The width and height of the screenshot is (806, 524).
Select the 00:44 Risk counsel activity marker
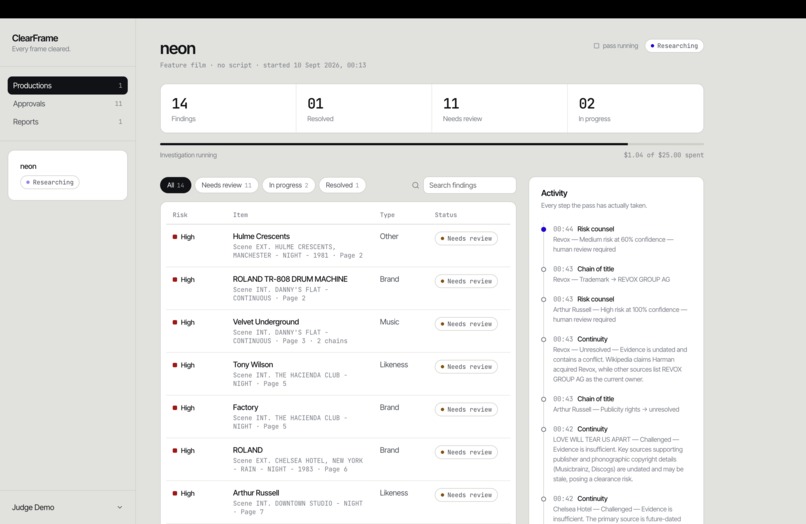tap(543, 229)
